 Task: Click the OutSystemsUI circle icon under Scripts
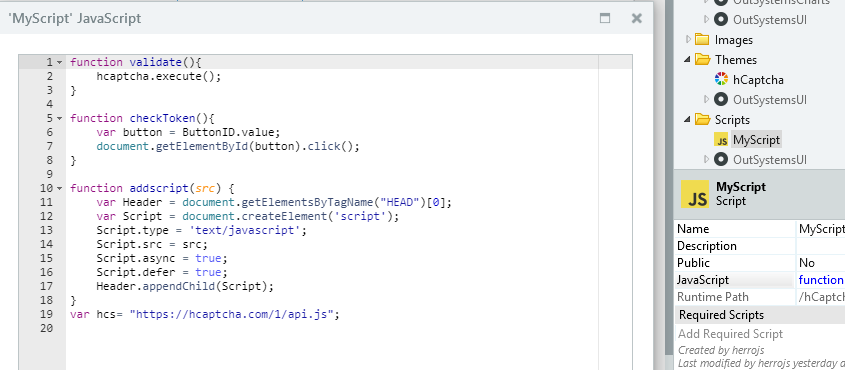point(721,159)
